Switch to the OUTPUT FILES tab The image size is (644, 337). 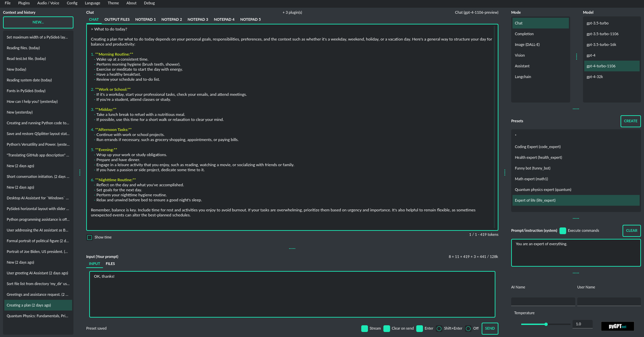pos(117,19)
